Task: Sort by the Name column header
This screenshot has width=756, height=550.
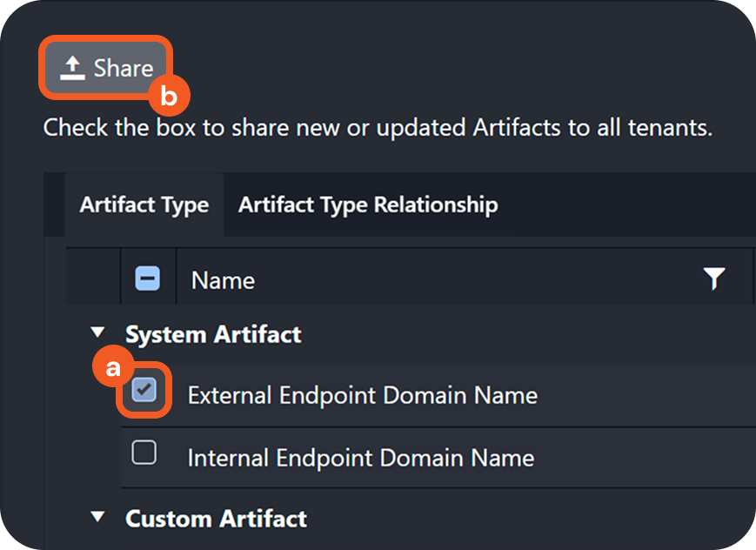Action: [x=224, y=280]
